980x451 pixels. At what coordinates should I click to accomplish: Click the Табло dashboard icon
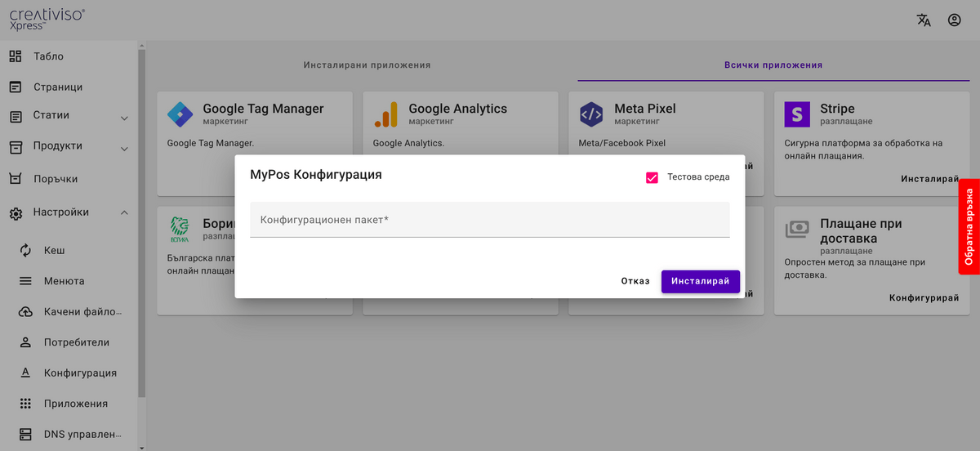point(16,56)
